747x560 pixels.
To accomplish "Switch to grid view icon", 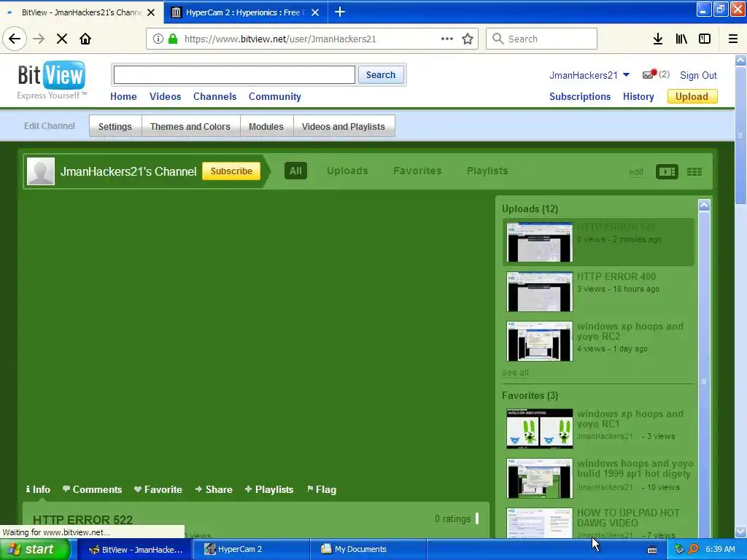I will tap(694, 171).
